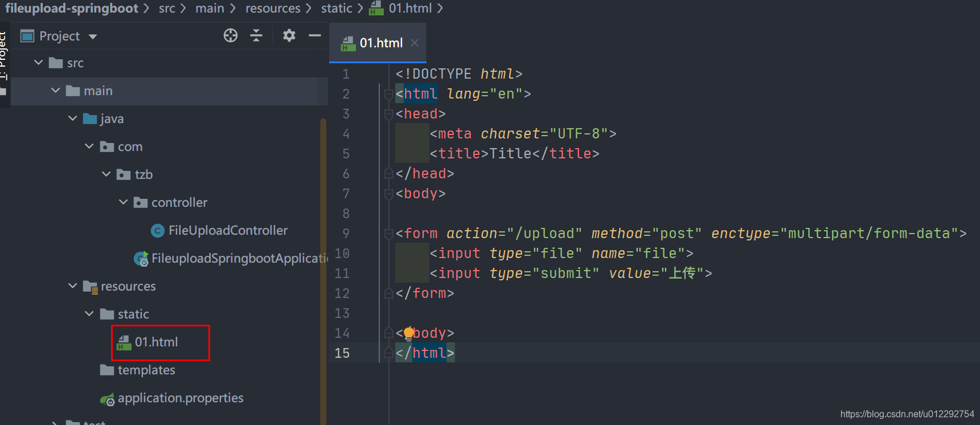The height and width of the screenshot is (425, 980).
Task: Click the application.properties Spring icon
Action: [x=107, y=399]
